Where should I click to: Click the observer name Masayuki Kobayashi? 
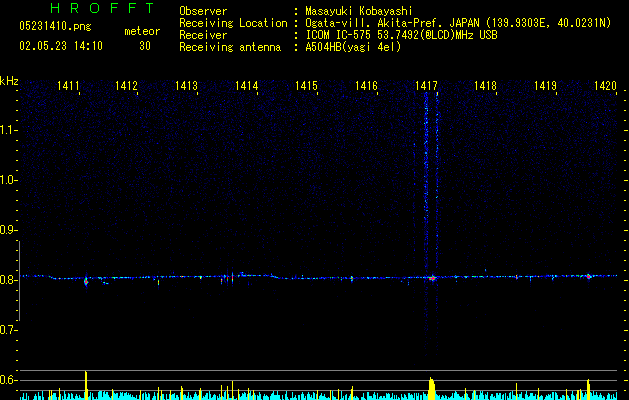[x=359, y=11]
